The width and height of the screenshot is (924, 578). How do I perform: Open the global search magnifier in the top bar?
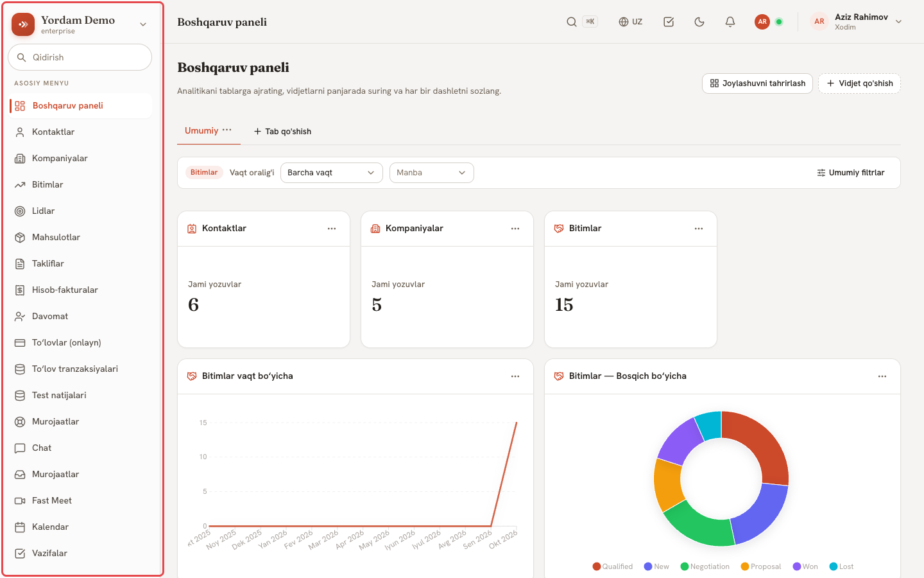point(571,22)
